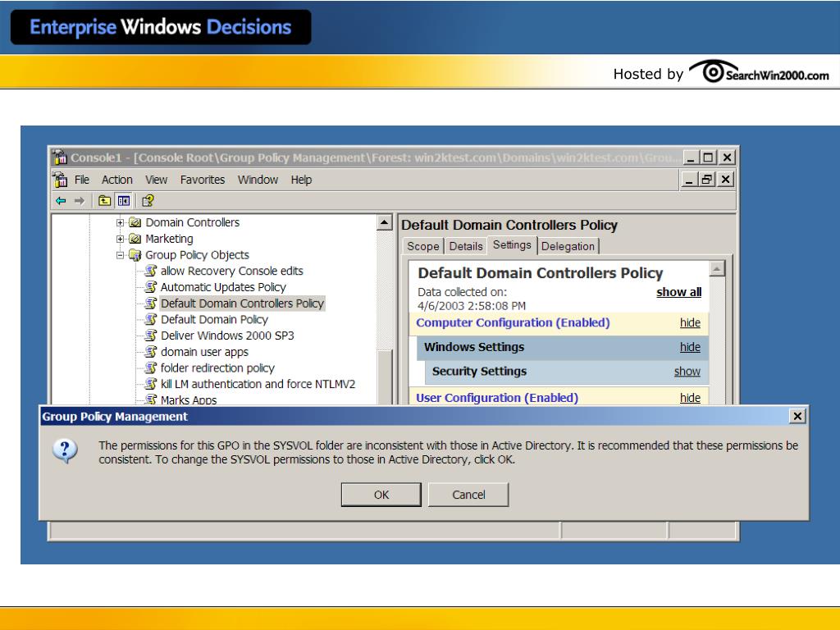Select Default Domain Policy GPO
This screenshot has height=630, width=840.
[214, 319]
